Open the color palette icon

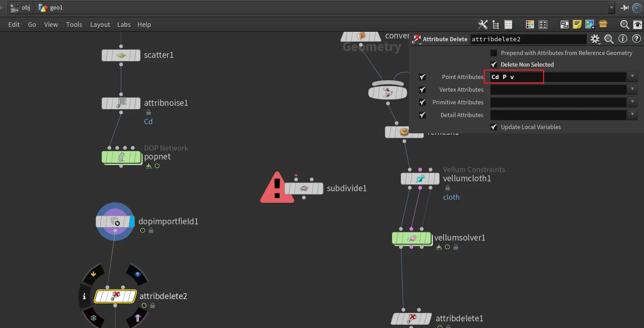530,24
